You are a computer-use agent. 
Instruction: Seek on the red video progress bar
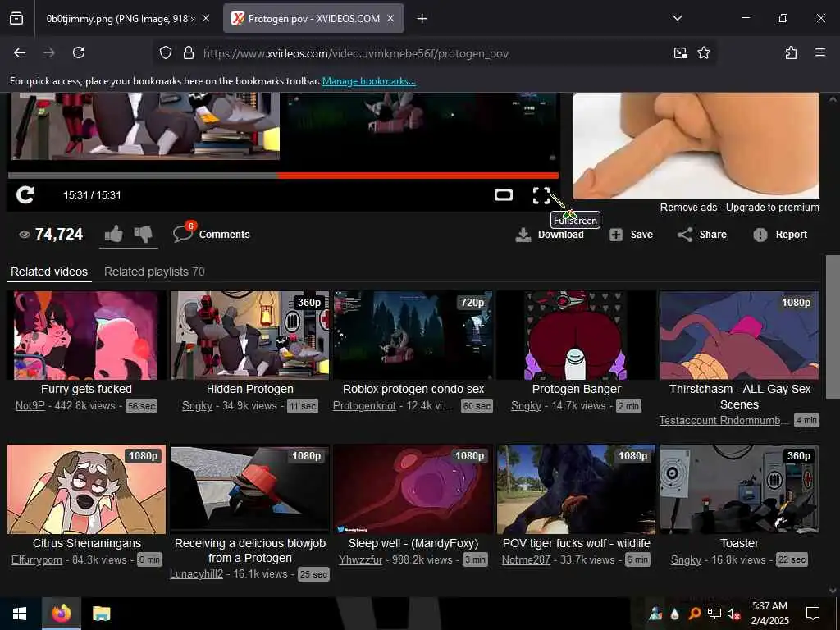(418, 176)
